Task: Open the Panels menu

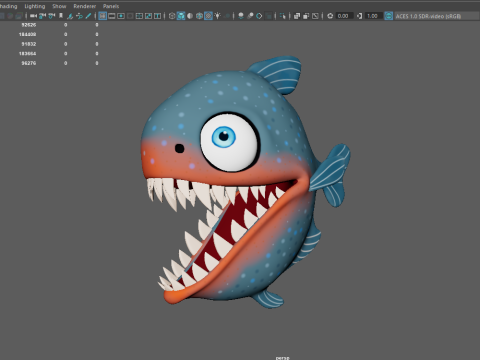Action: [x=111, y=6]
